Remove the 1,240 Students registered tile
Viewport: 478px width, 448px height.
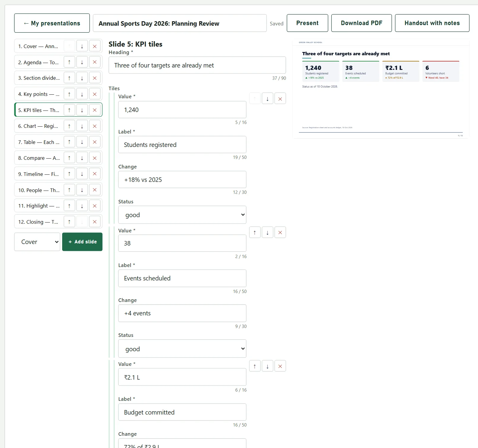tap(280, 99)
